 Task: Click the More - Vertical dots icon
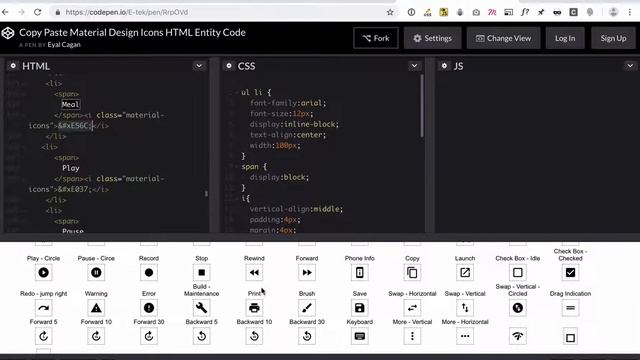click(x=412, y=336)
